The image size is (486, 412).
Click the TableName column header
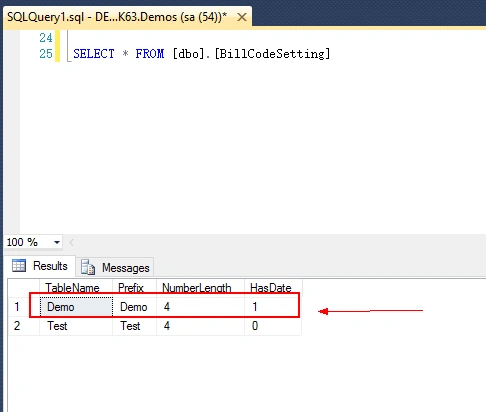(x=76, y=287)
